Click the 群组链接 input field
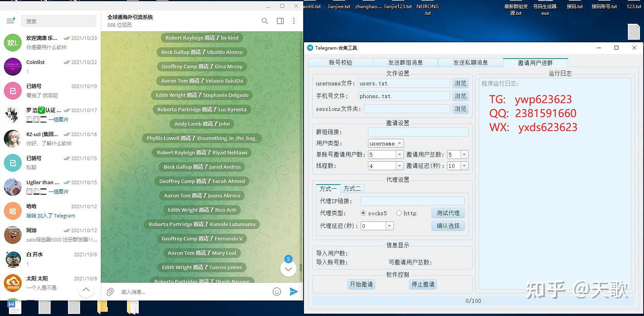Image resolution: width=644 pixels, height=316 pixels. pyautogui.click(x=418, y=132)
